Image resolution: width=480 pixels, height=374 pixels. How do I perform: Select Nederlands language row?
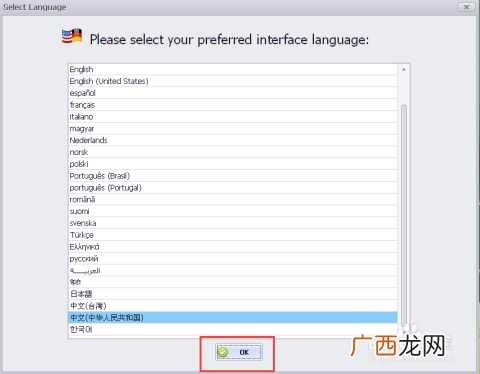point(233,140)
